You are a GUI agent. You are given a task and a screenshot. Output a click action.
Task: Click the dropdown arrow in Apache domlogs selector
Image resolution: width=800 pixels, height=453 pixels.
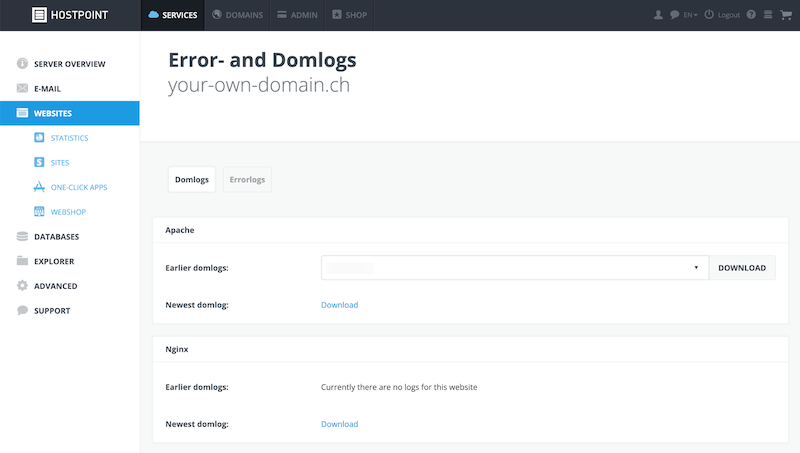[696, 268]
